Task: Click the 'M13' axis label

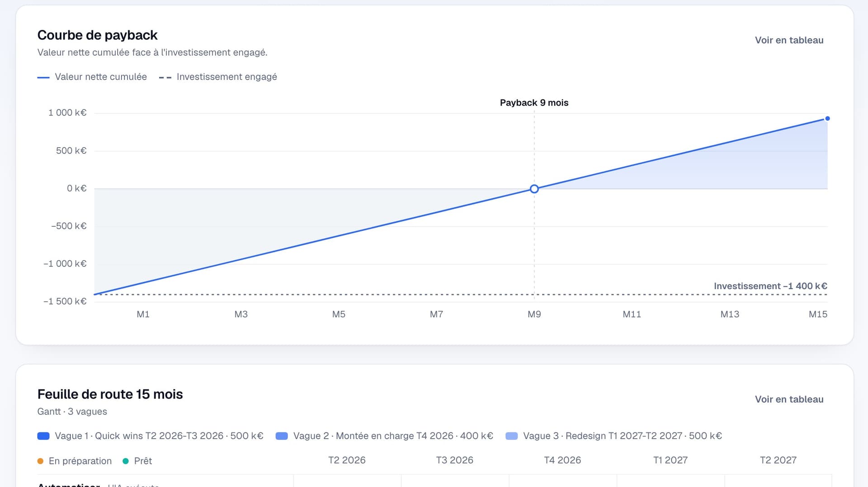Action: 730,314
